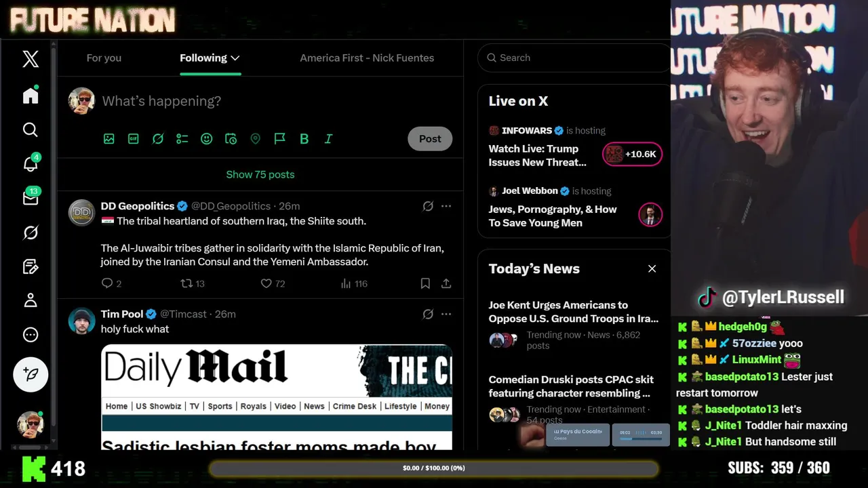Screen dimensions: 868x488
Task: Switch to For you tab
Action: point(104,58)
